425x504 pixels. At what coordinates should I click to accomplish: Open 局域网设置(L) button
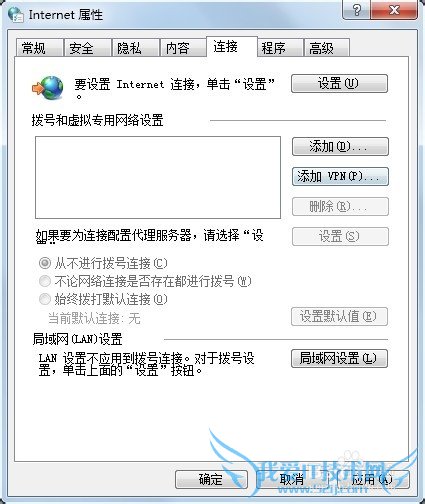coord(339,358)
